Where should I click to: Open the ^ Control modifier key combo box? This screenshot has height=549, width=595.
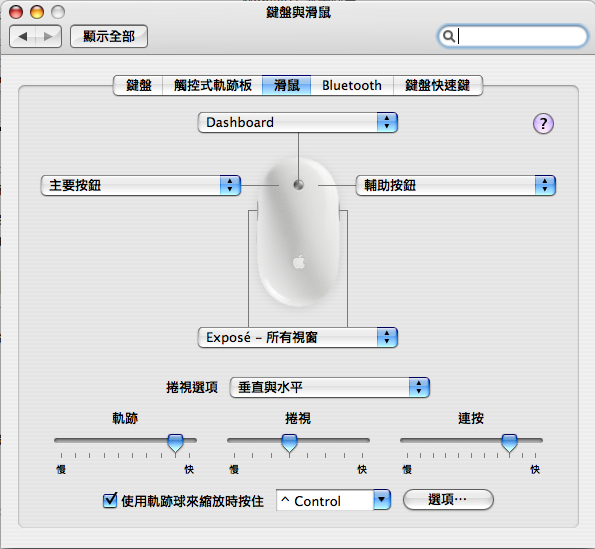tap(334, 500)
